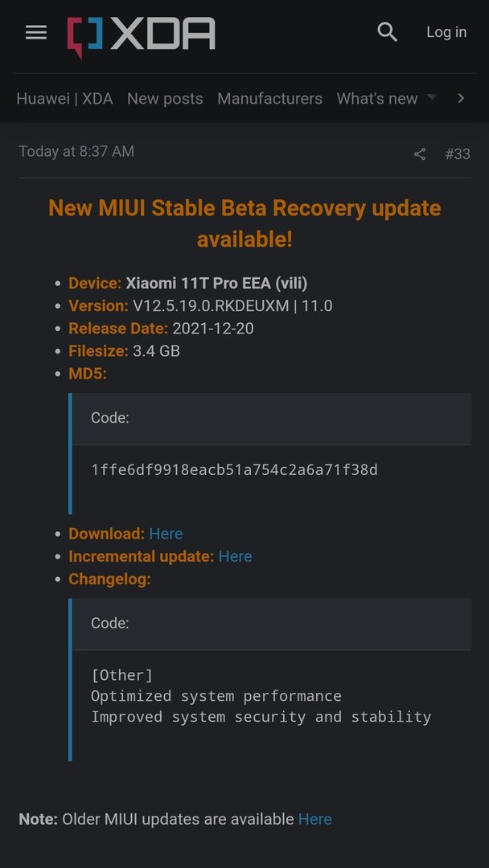Go to New posts tab
Screen dimensions: 489x868
(165, 99)
